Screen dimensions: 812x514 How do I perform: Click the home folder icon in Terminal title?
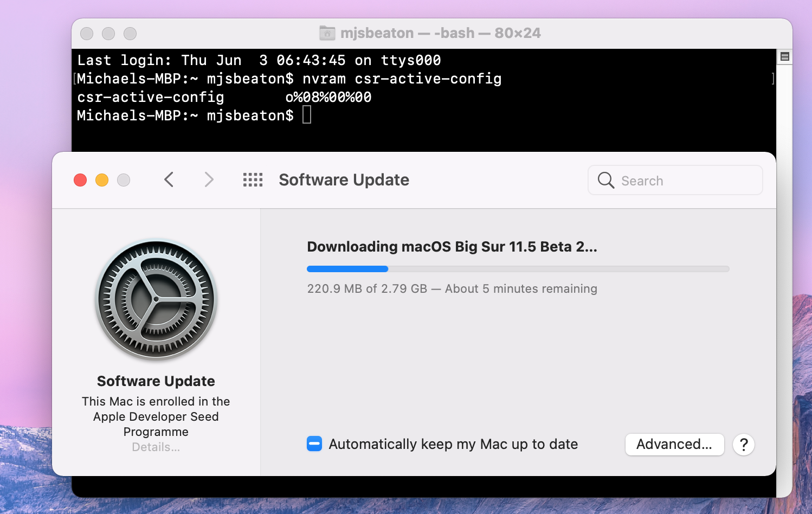pos(327,33)
